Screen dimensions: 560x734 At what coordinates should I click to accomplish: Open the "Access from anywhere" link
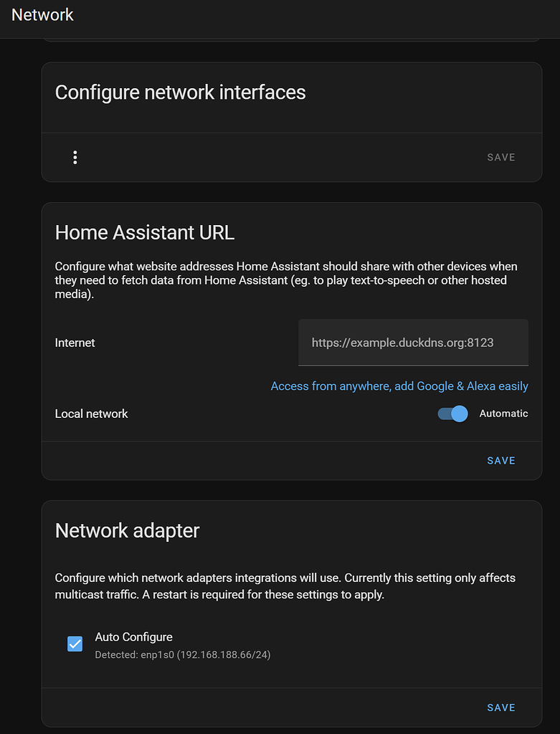click(x=399, y=386)
